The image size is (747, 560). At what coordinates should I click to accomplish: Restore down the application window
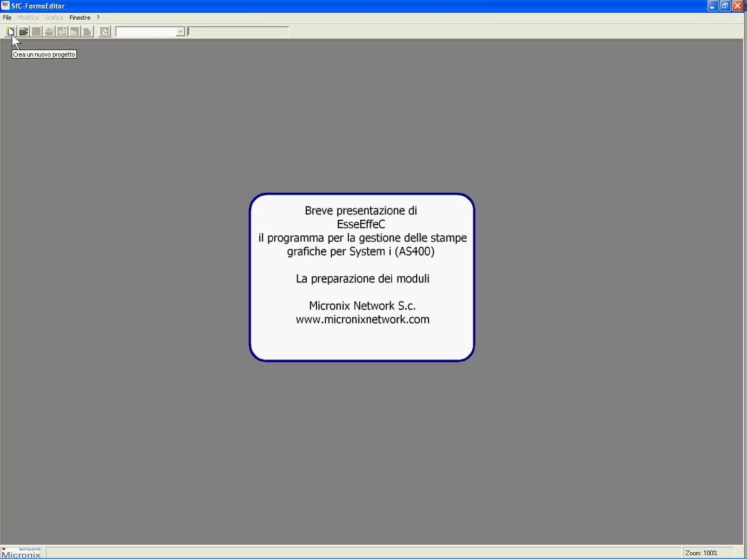tap(725, 6)
